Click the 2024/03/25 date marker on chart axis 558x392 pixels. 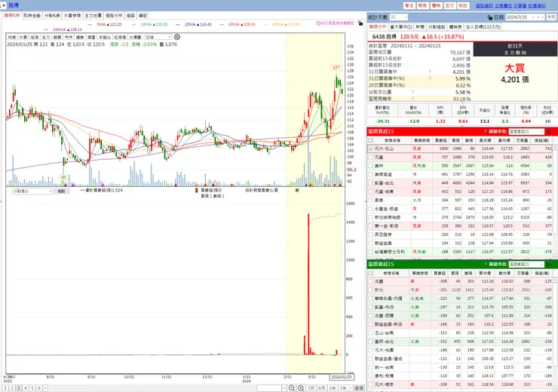click(342, 377)
